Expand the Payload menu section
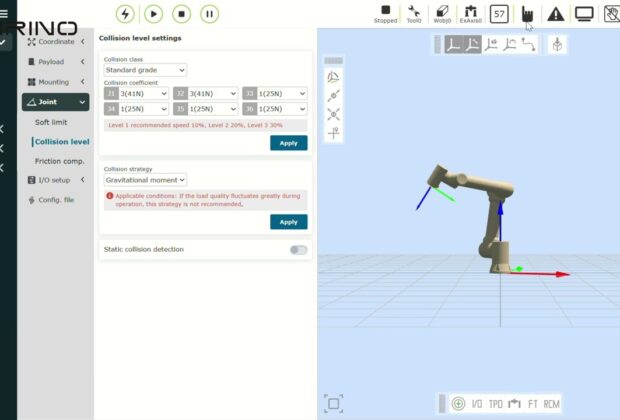Screen dimensions: 620x420 55,62
